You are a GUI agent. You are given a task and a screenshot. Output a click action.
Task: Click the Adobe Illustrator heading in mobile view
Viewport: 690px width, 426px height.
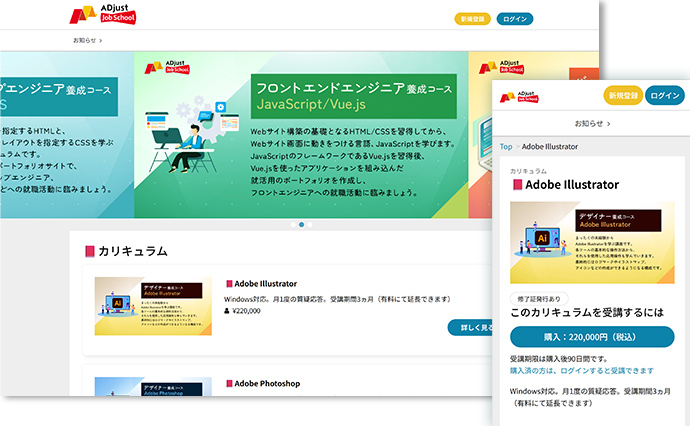[x=572, y=184]
